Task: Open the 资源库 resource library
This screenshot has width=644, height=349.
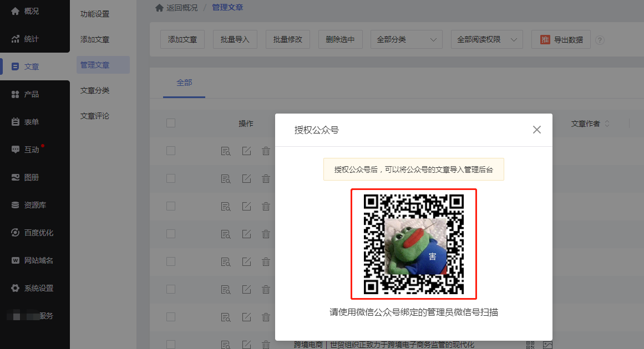Action: tap(29, 205)
